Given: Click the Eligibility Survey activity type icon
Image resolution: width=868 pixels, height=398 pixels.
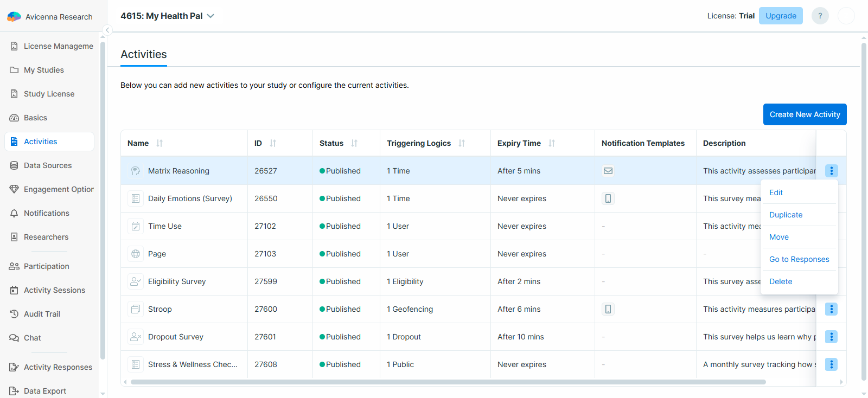Looking at the screenshot, I should click(135, 281).
